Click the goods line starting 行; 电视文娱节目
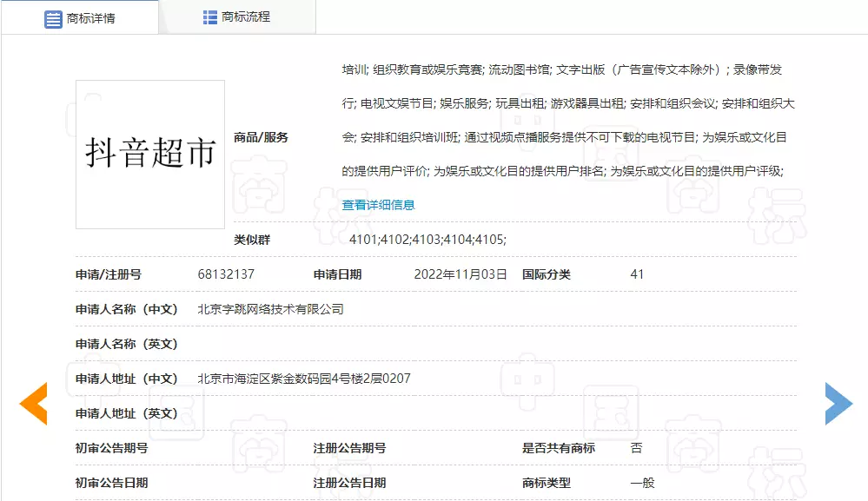 tap(568, 103)
